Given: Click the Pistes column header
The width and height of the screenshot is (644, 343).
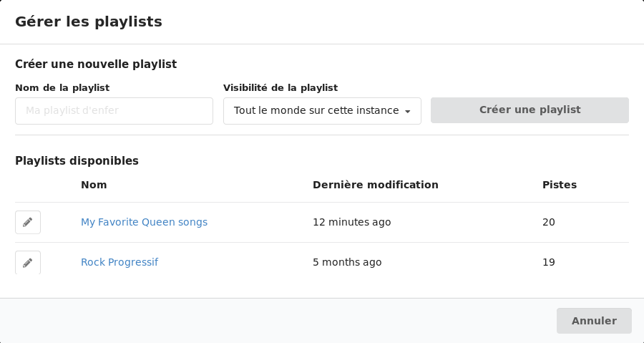Looking at the screenshot, I should 560,185.
